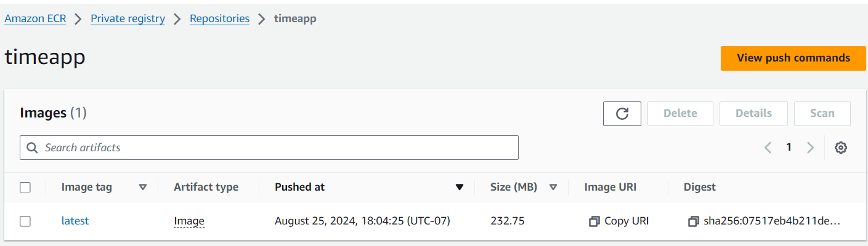Toggle the select-all images checkbox
This screenshot has height=246, width=868.
click(x=25, y=188)
